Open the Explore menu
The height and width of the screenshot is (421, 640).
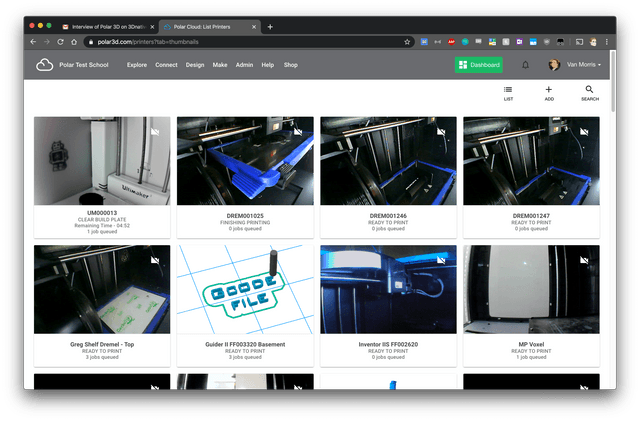(x=137, y=65)
